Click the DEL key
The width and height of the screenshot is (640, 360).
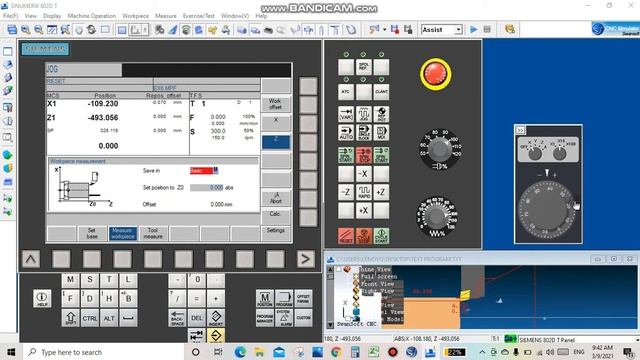click(196, 318)
